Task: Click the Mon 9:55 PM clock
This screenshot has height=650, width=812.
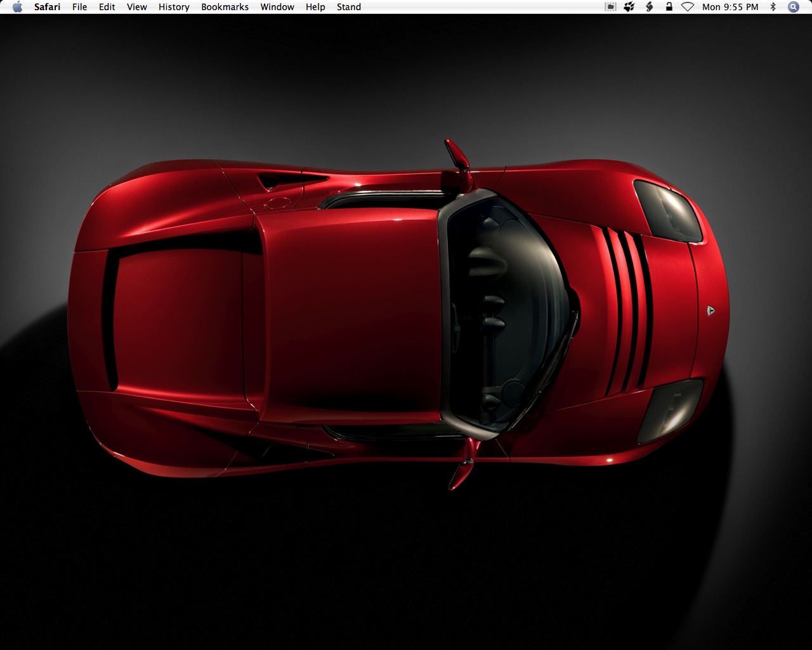Action: pos(730,7)
